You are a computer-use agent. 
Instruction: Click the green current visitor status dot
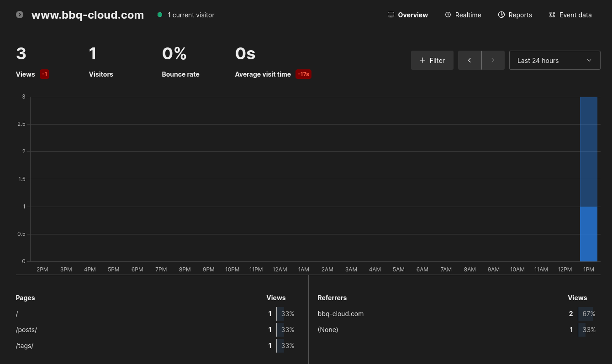(x=160, y=15)
